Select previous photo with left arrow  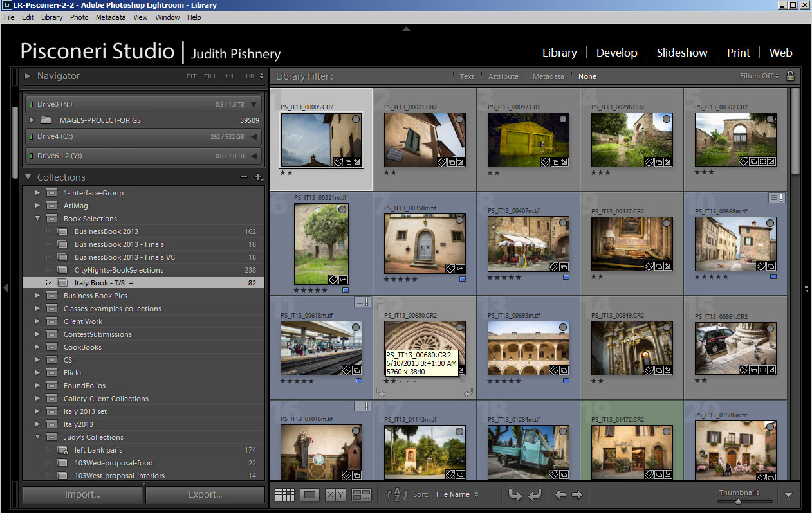(560, 494)
